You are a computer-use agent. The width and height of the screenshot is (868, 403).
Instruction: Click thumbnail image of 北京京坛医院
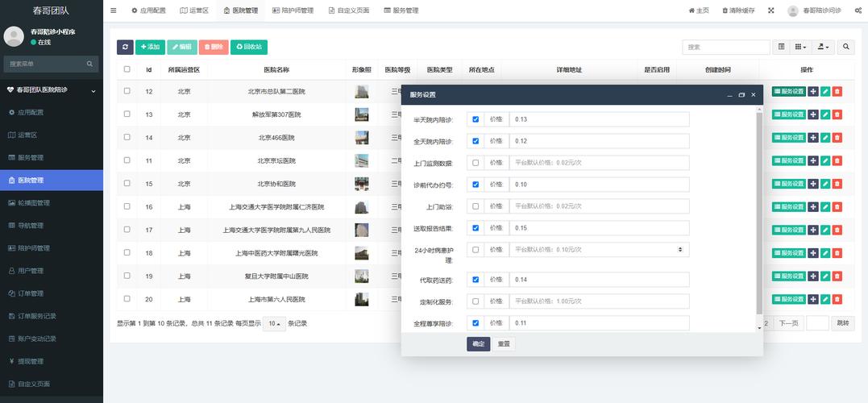(362, 160)
